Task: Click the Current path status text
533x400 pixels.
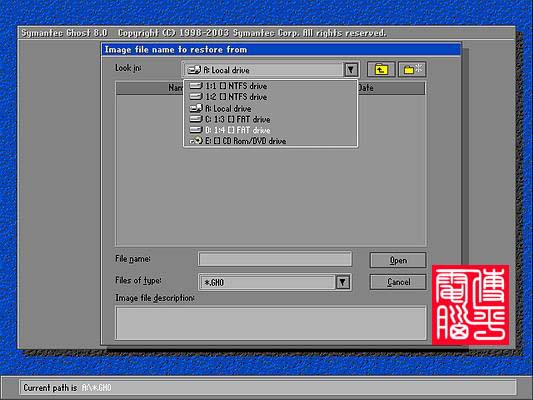Action: click(x=67, y=388)
